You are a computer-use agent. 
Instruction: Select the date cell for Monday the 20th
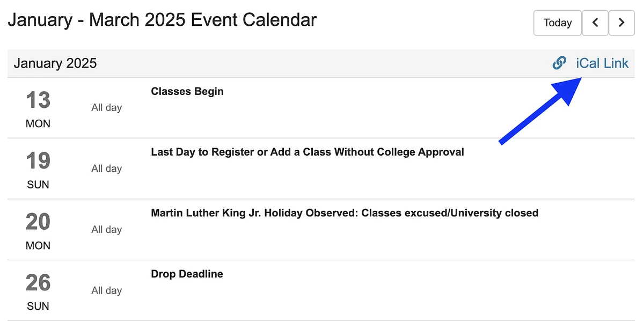click(38, 230)
